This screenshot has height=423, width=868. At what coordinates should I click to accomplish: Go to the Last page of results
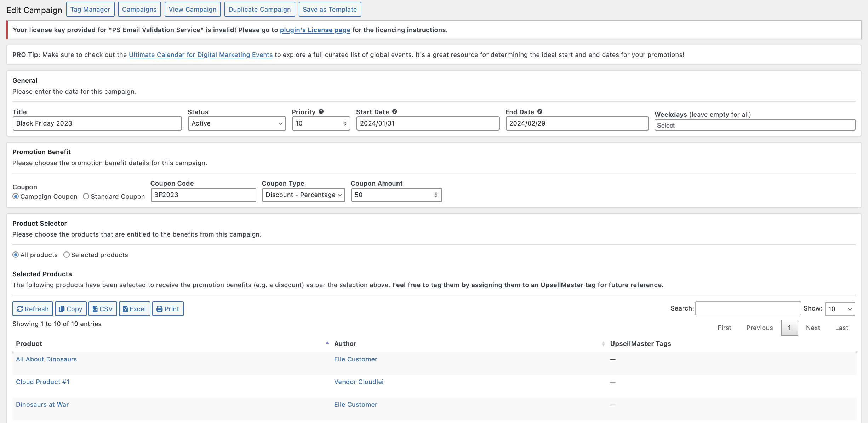point(841,328)
